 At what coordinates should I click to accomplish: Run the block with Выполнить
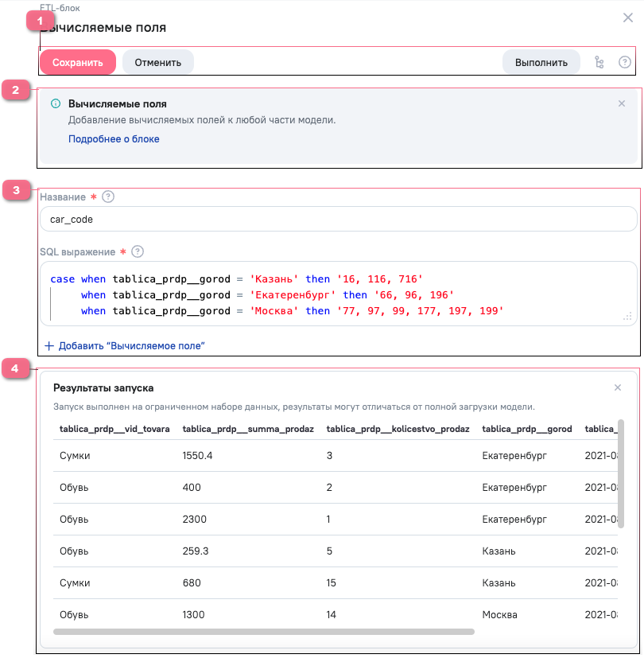(x=541, y=62)
